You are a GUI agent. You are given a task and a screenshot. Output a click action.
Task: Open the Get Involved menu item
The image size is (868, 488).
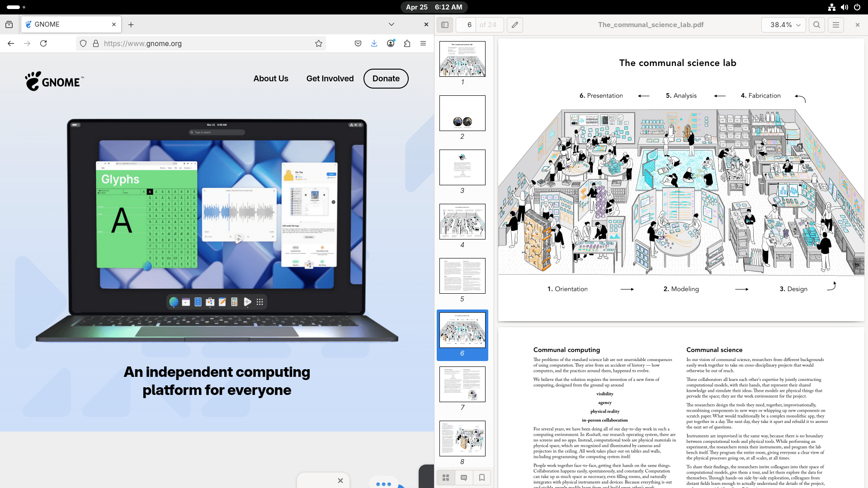click(330, 79)
